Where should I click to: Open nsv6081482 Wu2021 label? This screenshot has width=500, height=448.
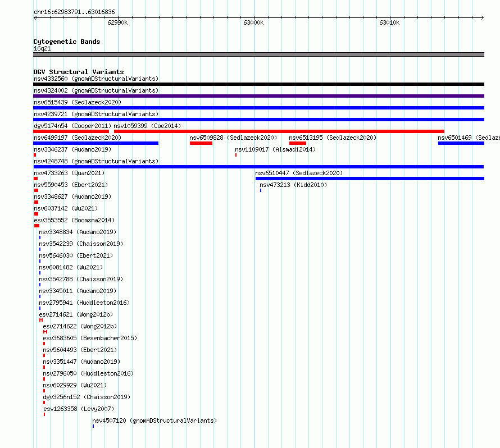coord(71,267)
